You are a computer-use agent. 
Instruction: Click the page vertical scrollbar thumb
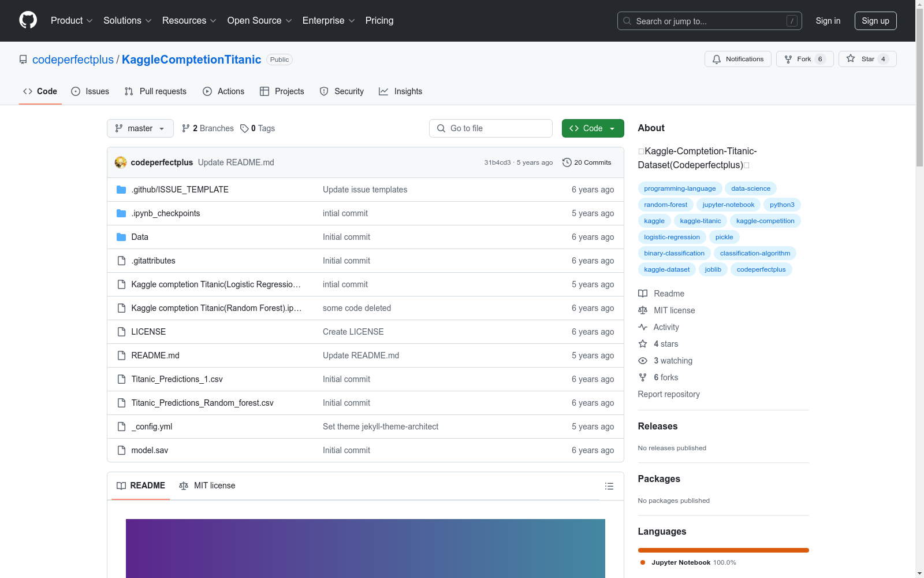click(x=919, y=87)
